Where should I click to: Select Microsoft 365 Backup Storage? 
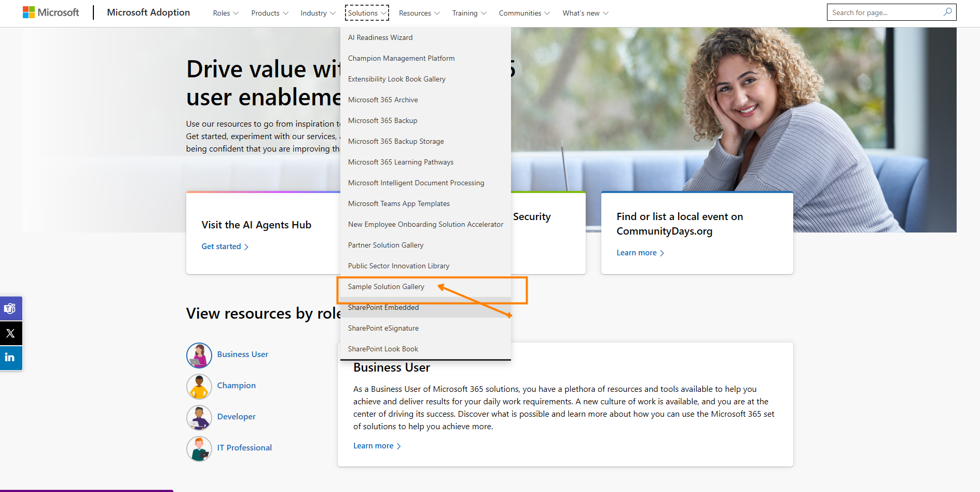pyautogui.click(x=425, y=141)
